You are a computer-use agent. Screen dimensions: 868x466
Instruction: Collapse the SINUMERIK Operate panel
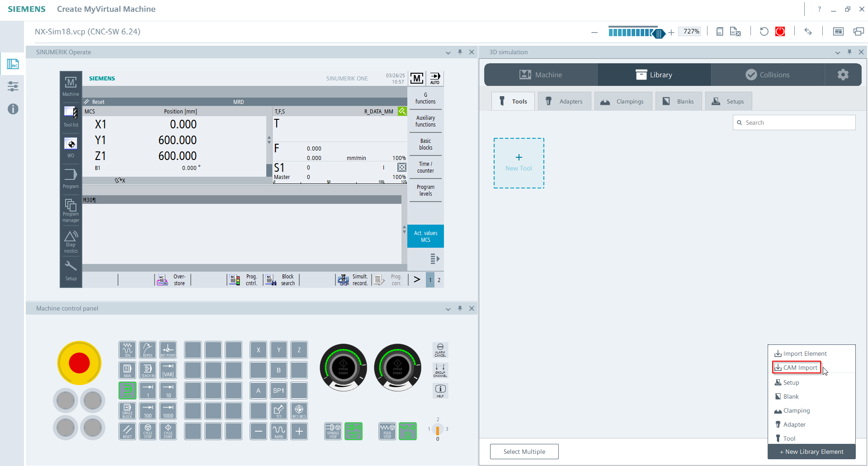tap(448, 52)
